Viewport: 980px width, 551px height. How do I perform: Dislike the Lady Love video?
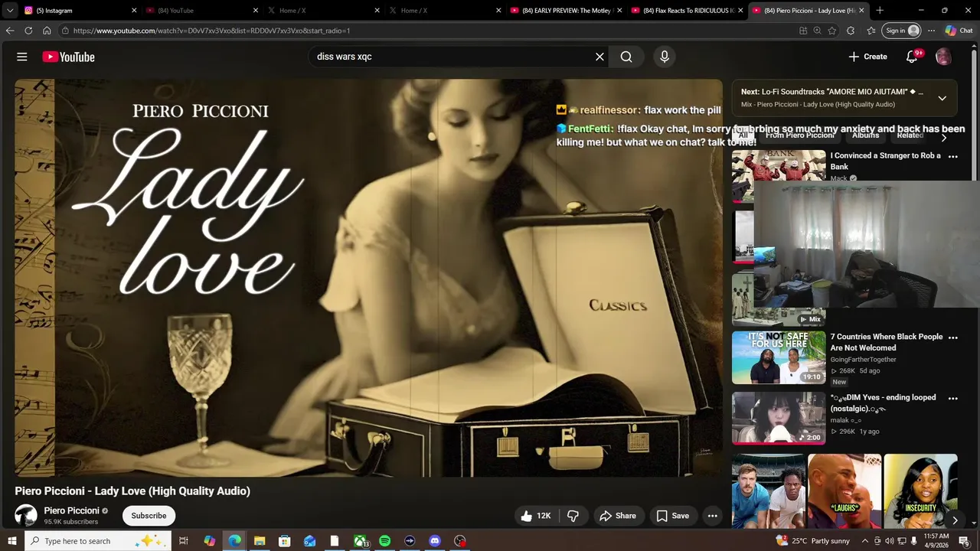[573, 516]
